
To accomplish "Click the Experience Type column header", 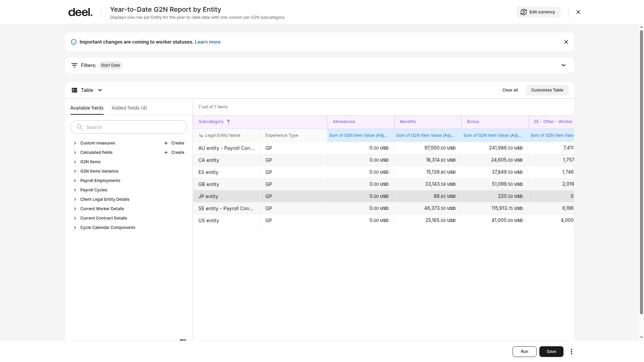I will tap(293, 135).
